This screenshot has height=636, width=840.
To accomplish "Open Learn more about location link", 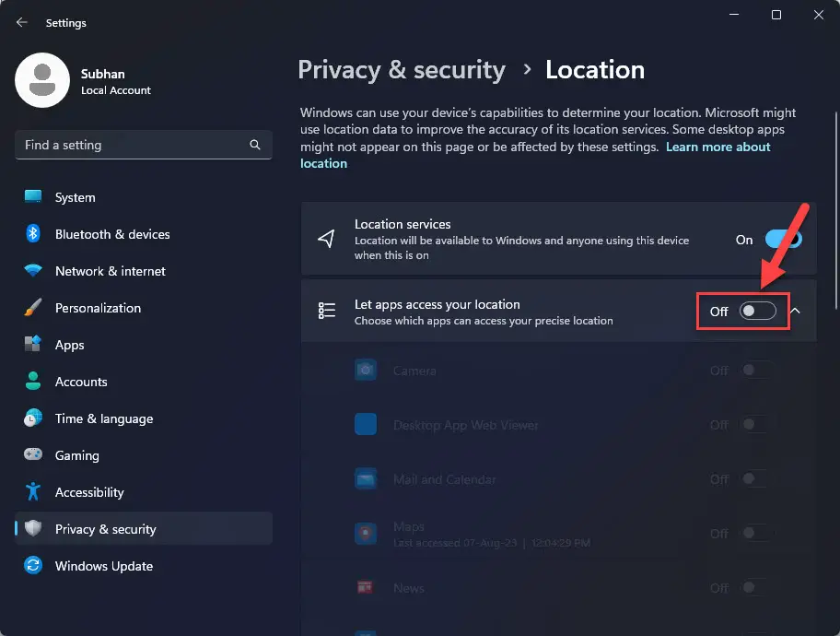I will tap(717, 147).
